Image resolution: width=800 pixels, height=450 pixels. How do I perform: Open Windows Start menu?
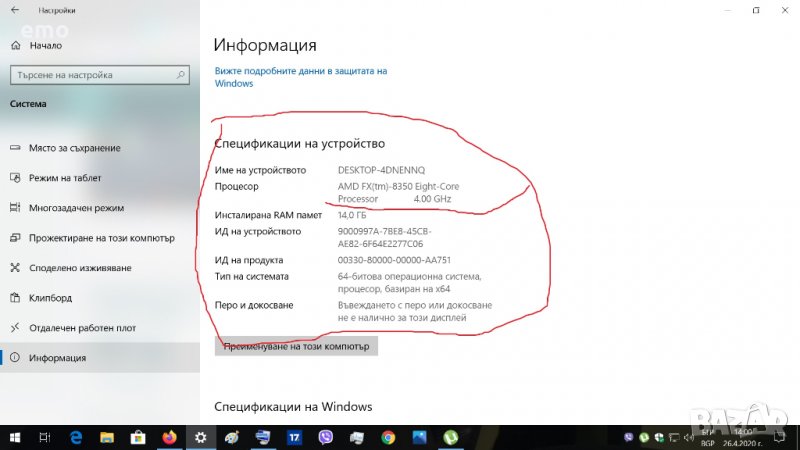[14, 437]
